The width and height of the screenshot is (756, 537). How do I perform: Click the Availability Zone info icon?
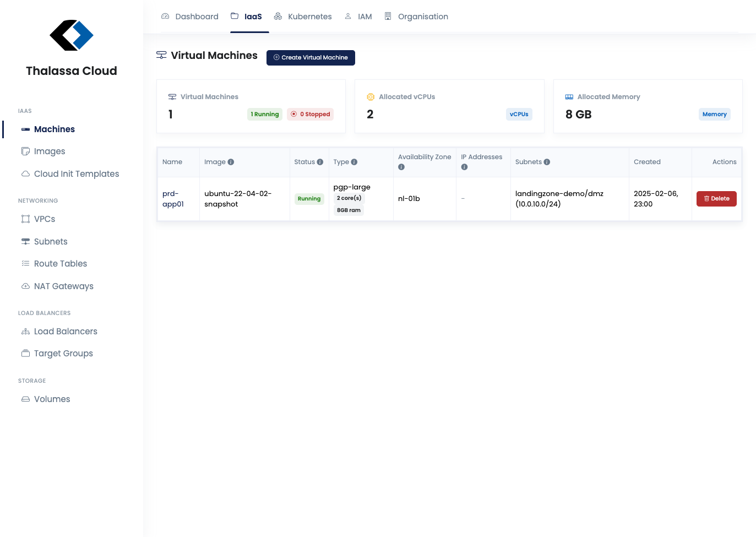pyautogui.click(x=401, y=167)
